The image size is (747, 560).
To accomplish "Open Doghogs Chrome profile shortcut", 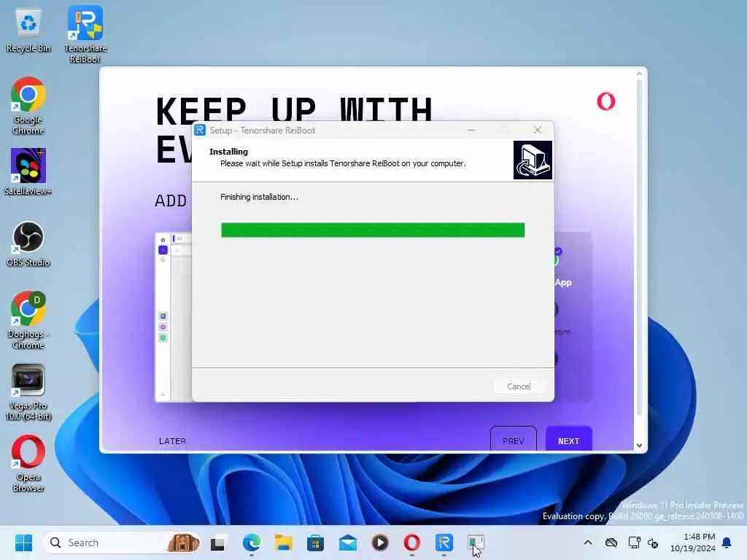I will pyautogui.click(x=28, y=320).
